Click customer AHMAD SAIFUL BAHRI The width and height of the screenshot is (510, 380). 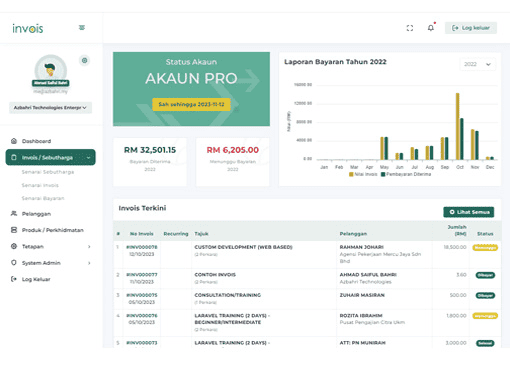pos(368,275)
